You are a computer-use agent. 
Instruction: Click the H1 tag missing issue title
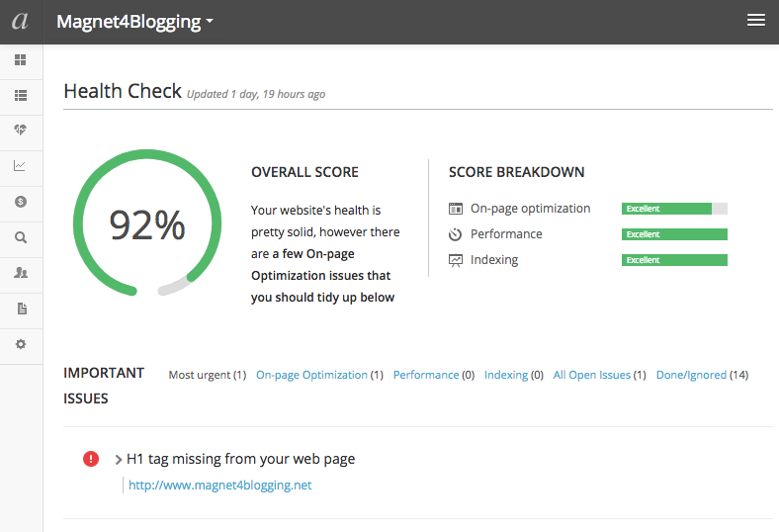pos(241,459)
